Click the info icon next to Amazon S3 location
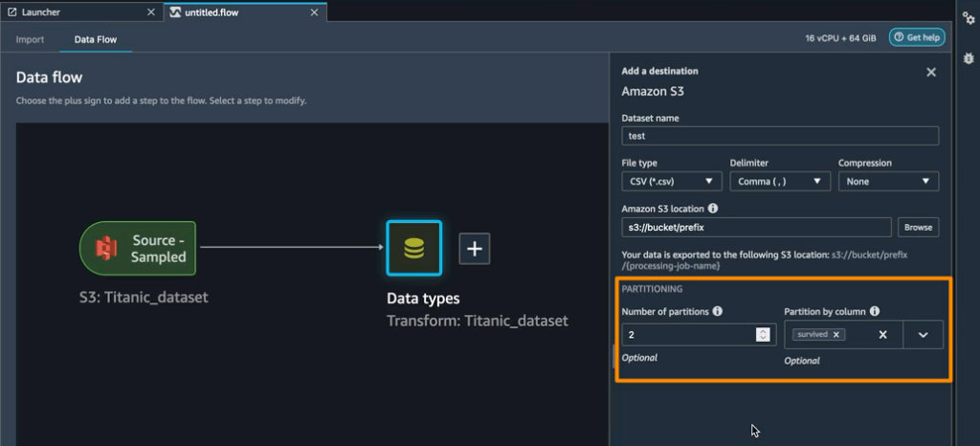This screenshot has width=980, height=446. point(712,209)
